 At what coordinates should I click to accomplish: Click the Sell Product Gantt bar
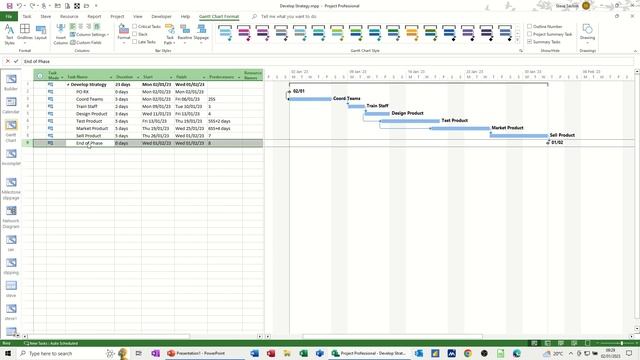519,136
